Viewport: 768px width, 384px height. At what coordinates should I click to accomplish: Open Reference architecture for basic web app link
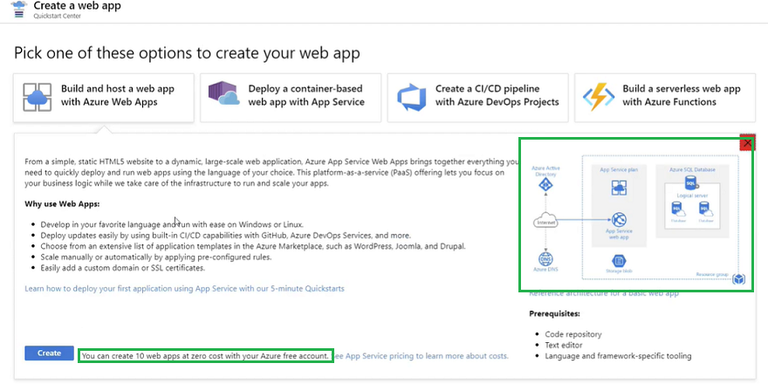(604, 294)
